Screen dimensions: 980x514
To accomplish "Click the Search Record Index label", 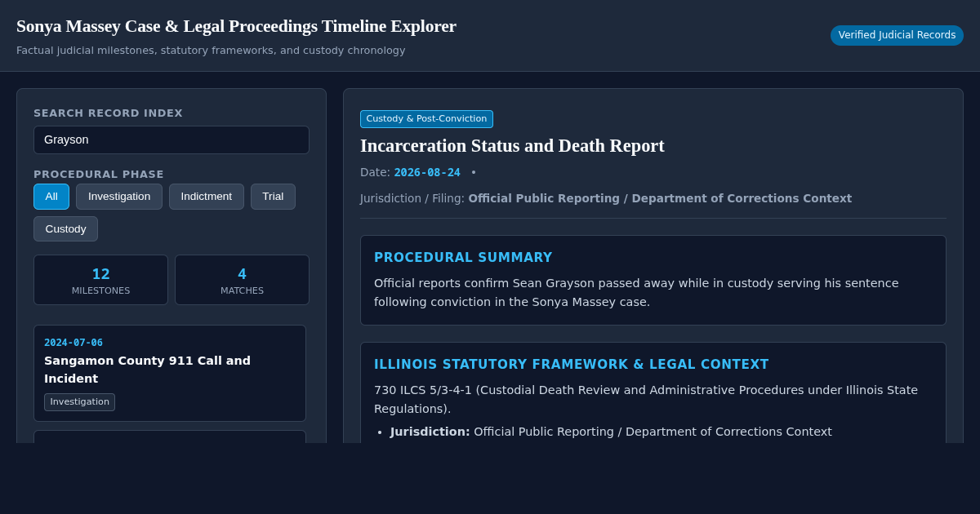I will tap(108, 113).
